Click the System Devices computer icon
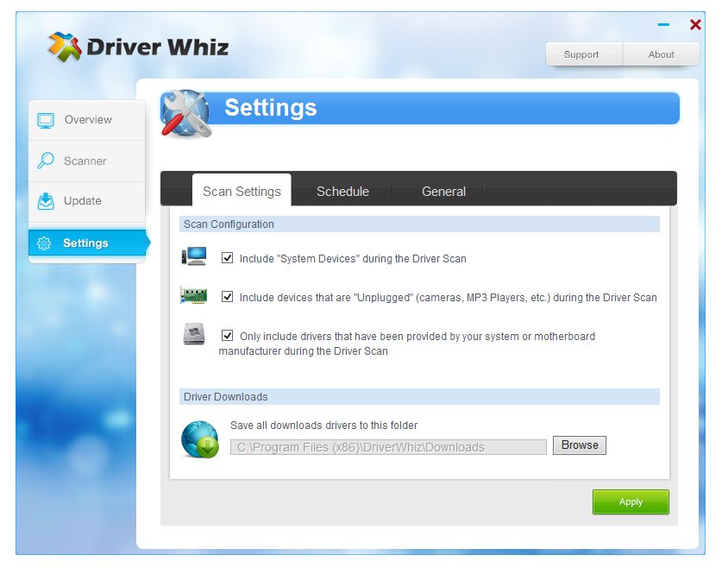 click(194, 256)
